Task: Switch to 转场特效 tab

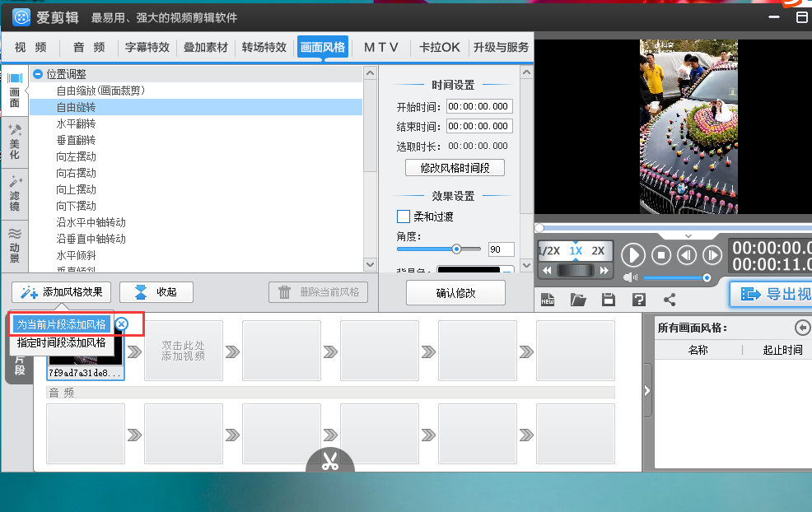Action: [x=264, y=47]
